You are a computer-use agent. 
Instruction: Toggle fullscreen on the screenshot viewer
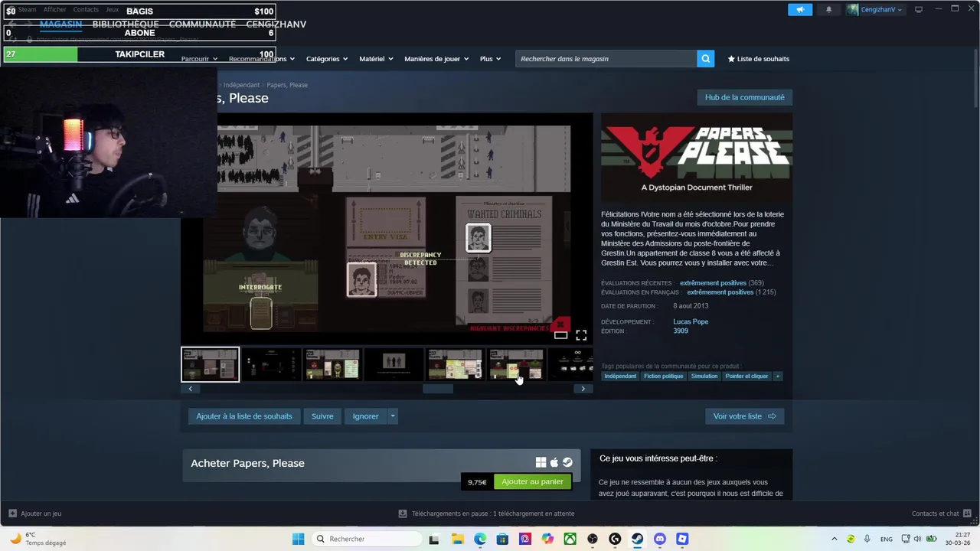pos(581,335)
